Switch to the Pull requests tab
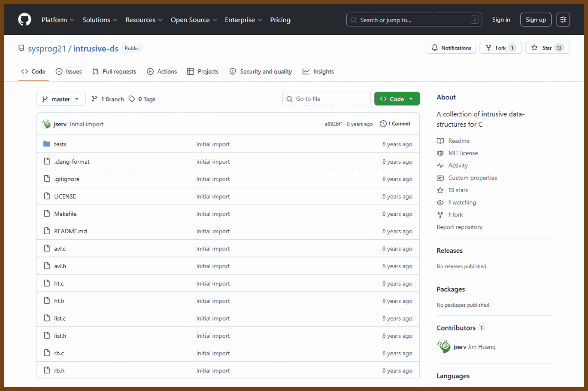588x391 pixels. pos(114,72)
